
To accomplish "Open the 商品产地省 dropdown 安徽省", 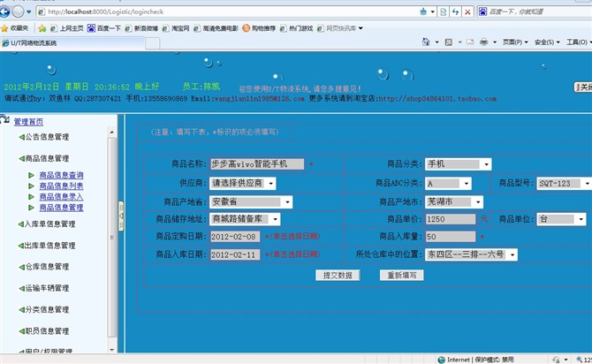I will click(251, 202).
